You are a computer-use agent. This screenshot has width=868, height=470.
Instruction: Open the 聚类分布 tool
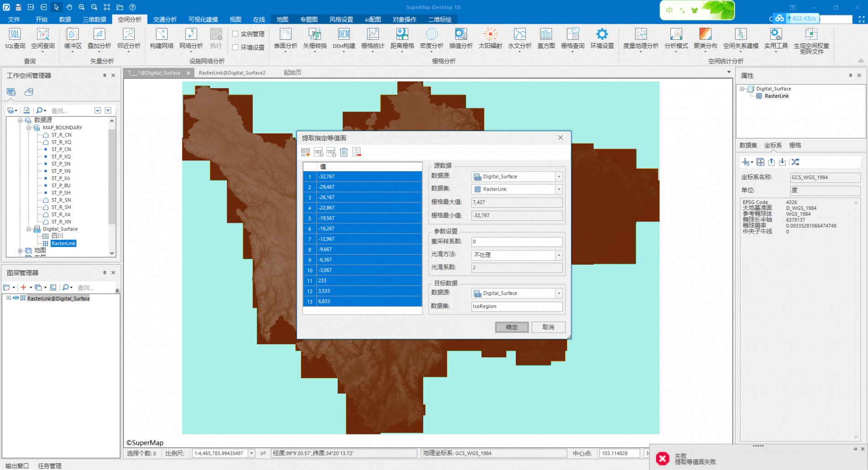[705, 39]
